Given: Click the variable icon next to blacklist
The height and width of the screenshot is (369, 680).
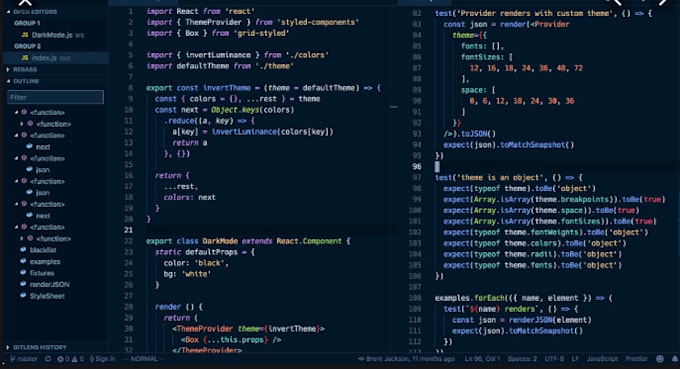Looking at the screenshot, I should 23,250.
